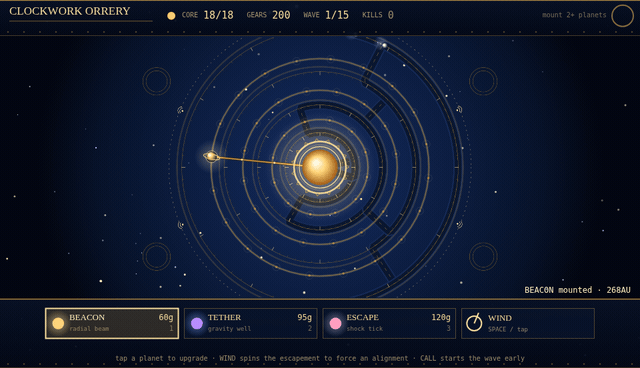Click the 'mount 2+ planets' hint text
Image resolution: width=640 pixels, height=368 pixels.
(574, 15)
